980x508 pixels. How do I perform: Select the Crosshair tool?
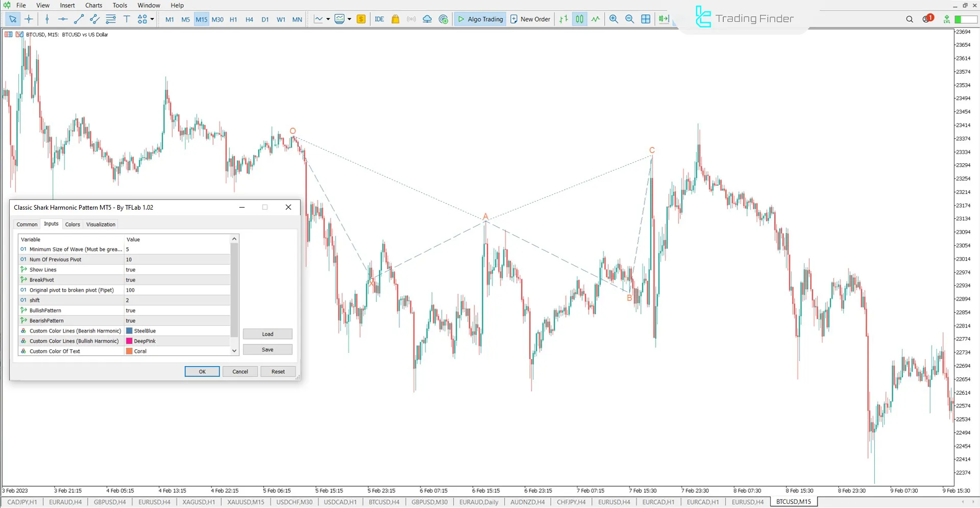tap(29, 19)
